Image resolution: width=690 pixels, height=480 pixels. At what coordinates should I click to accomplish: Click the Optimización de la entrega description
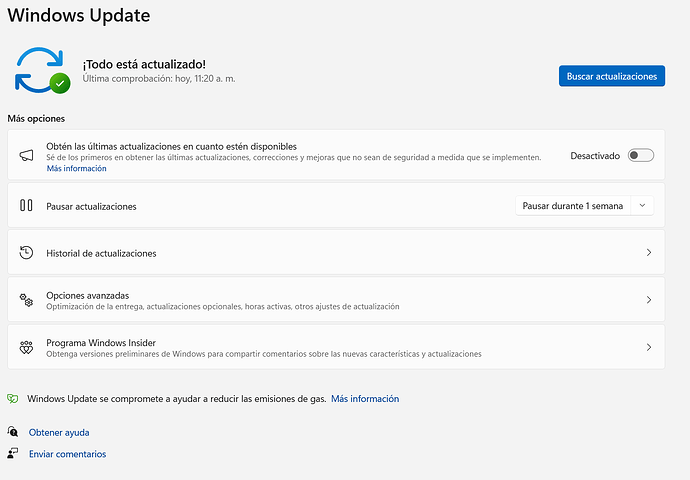tap(223, 307)
